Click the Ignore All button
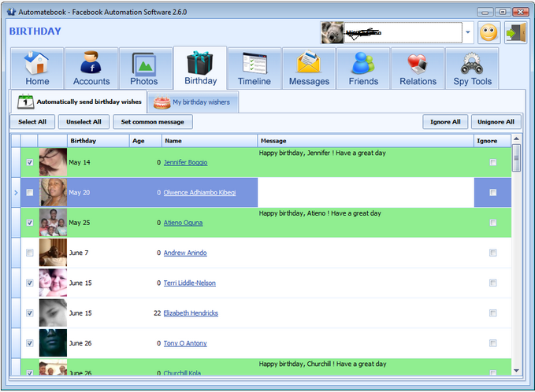 (x=445, y=122)
